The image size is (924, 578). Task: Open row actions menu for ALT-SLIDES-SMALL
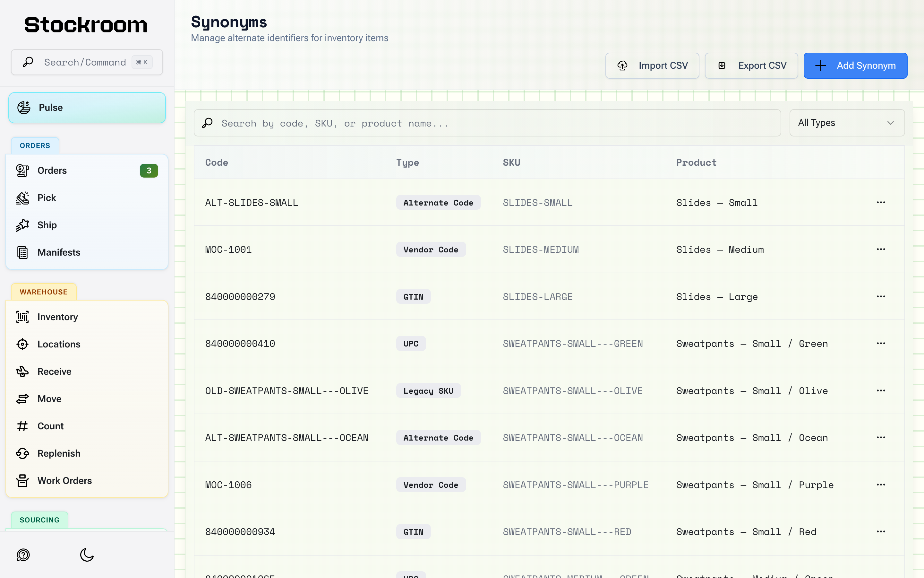click(x=881, y=202)
